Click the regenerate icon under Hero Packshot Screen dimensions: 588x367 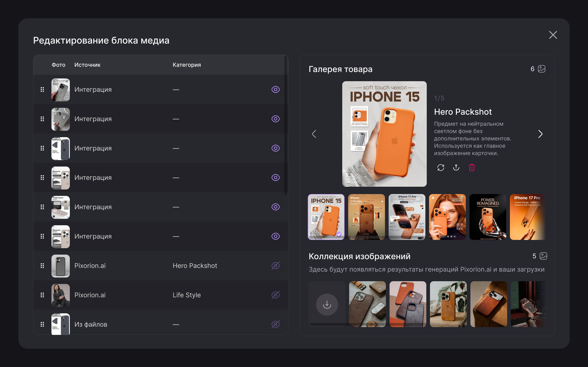pyautogui.click(x=441, y=167)
